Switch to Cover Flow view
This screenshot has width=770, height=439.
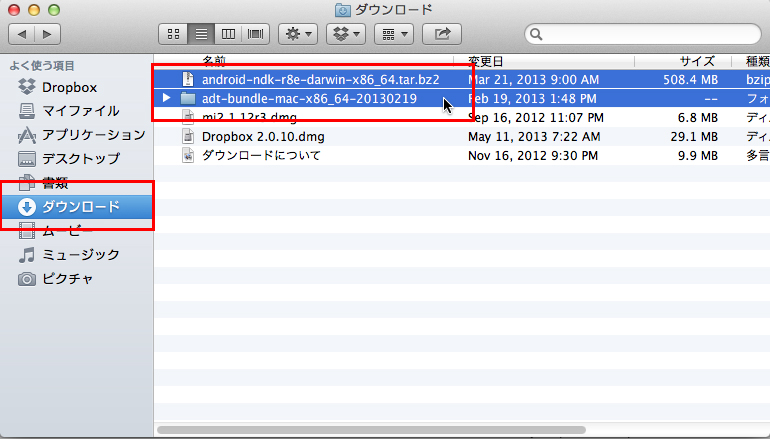tap(256, 34)
